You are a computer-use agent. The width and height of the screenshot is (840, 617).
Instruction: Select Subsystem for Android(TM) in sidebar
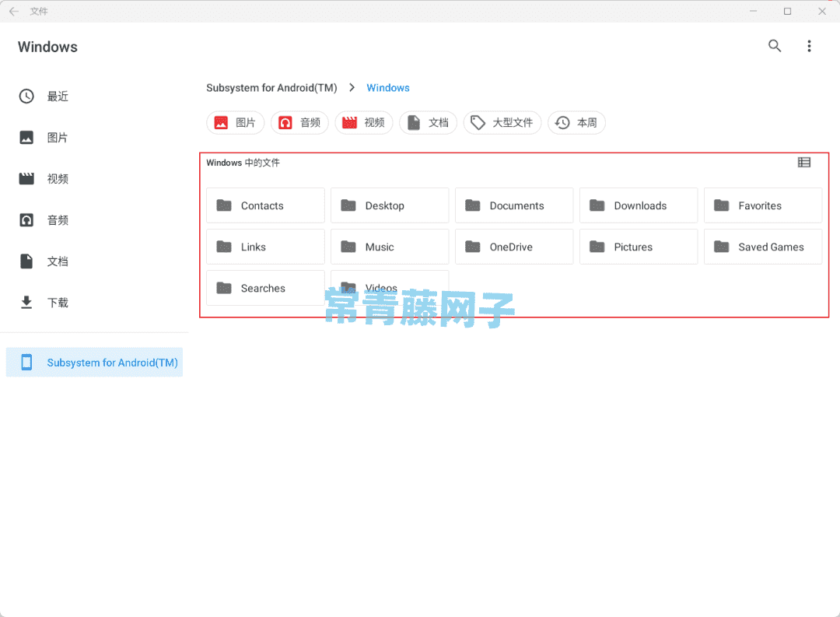coord(94,363)
